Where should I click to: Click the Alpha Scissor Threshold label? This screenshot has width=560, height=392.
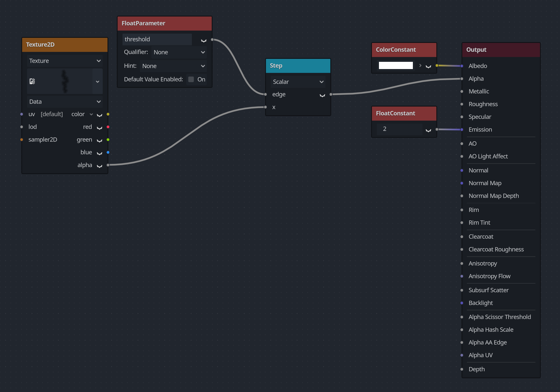tap(500, 317)
